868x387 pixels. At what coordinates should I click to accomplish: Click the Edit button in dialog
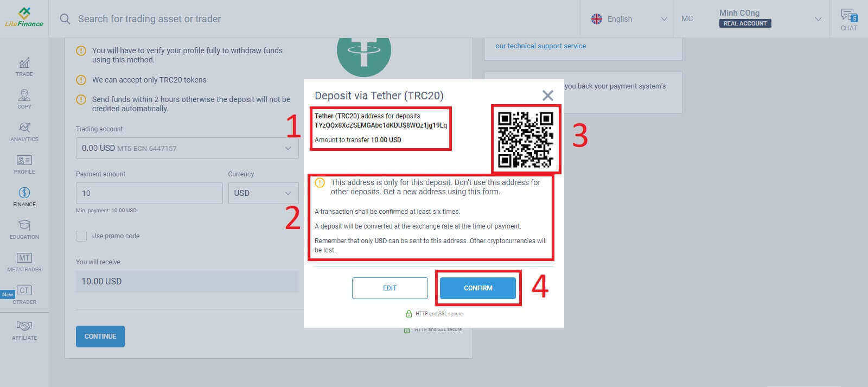pyautogui.click(x=390, y=288)
